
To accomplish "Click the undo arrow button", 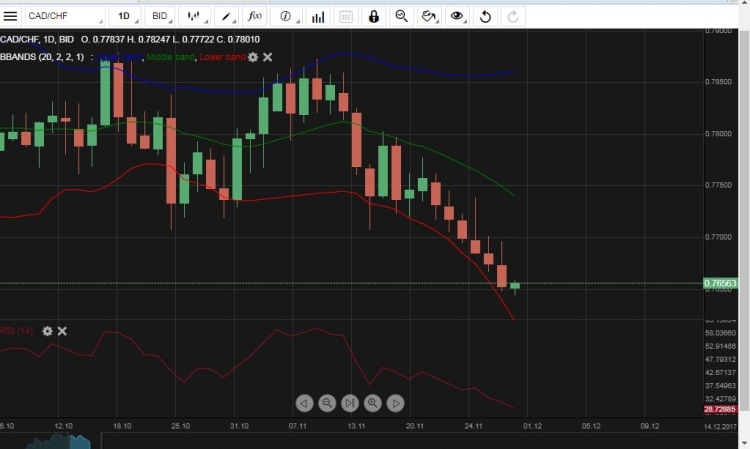I will (486, 17).
